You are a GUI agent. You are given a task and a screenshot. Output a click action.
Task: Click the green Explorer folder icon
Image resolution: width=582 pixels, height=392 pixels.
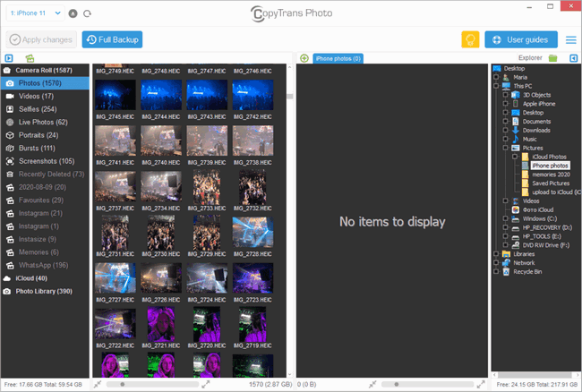click(552, 58)
